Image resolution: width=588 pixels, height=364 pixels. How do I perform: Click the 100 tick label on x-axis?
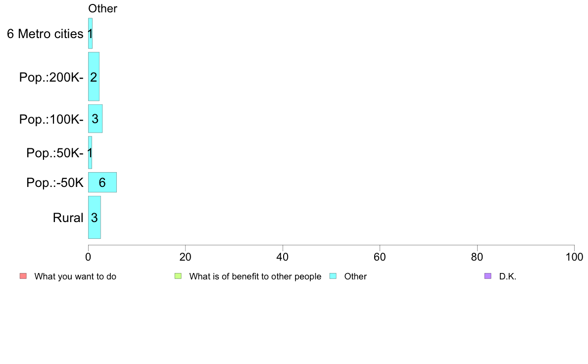point(574,257)
